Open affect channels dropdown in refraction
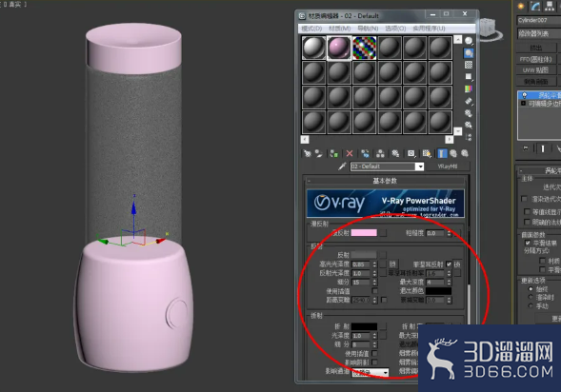This screenshot has width=561, height=392. [370, 373]
